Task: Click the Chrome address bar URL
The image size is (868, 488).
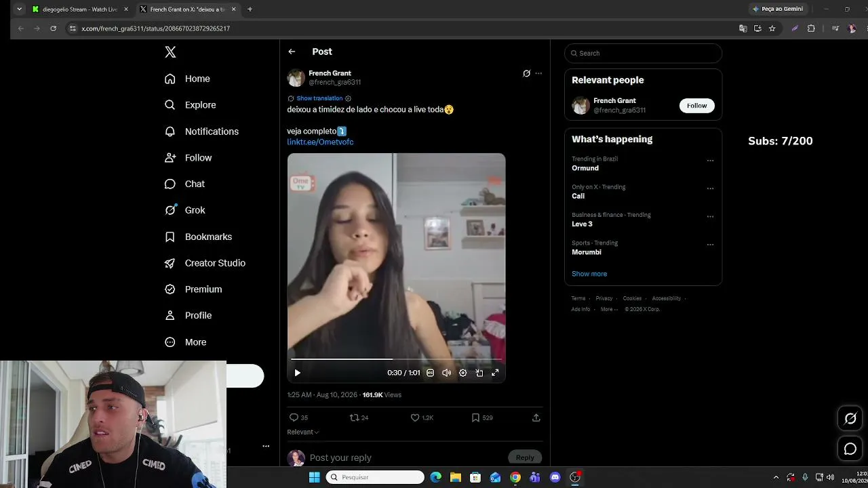Action: click(156, 28)
